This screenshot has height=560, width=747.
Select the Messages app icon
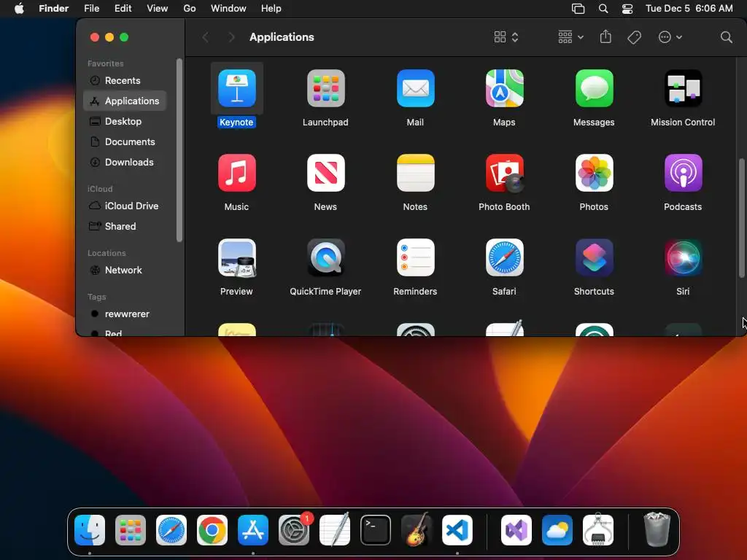[594, 88]
